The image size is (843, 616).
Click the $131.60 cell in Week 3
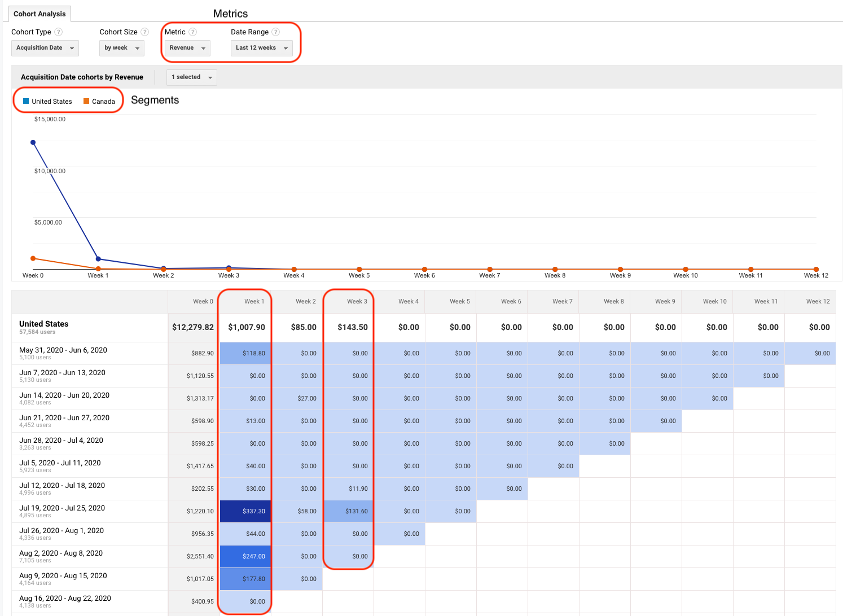pyautogui.click(x=349, y=511)
